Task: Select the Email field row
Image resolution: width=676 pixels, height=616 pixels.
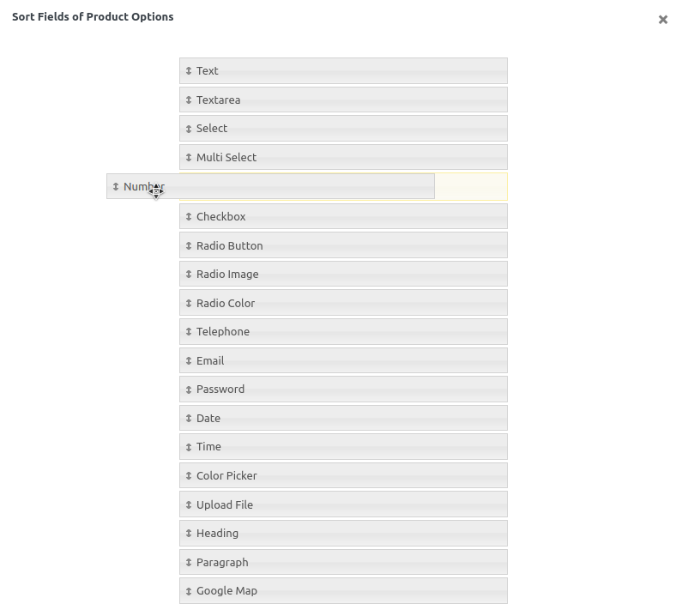Action: pos(343,361)
